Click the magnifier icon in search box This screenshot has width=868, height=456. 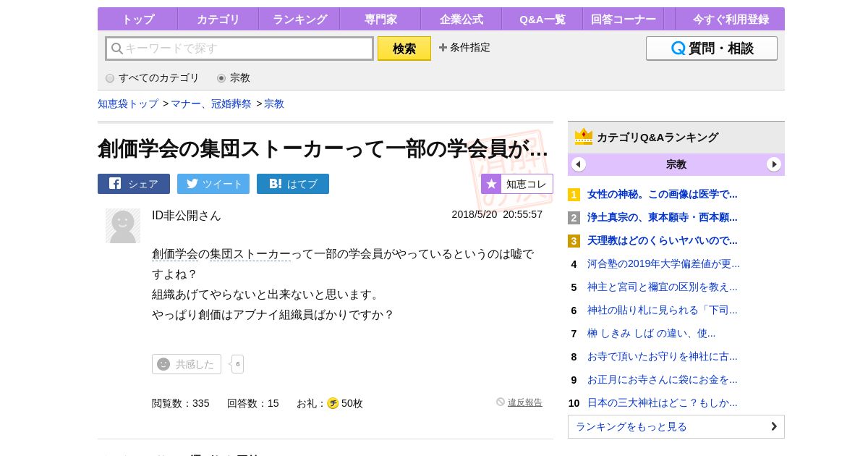[x=116, y=48]
